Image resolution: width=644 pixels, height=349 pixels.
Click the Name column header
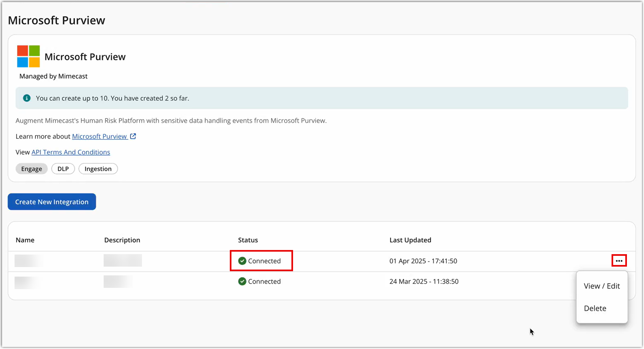pyautogui.click(x=25, y=240)
